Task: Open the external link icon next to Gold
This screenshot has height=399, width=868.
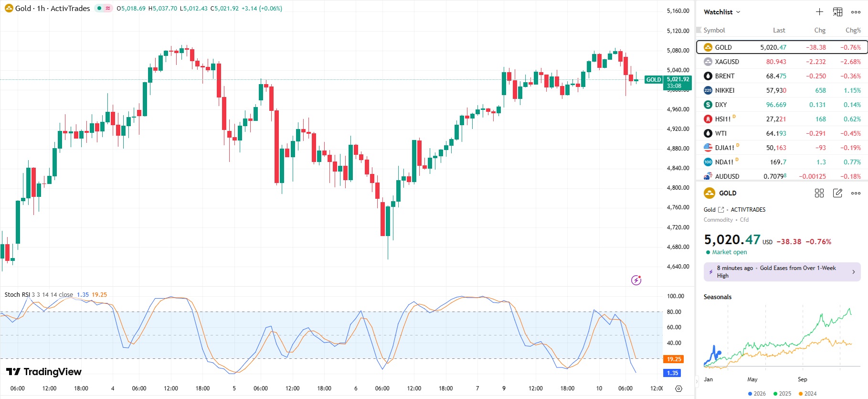Action: (x=721, y=210)
